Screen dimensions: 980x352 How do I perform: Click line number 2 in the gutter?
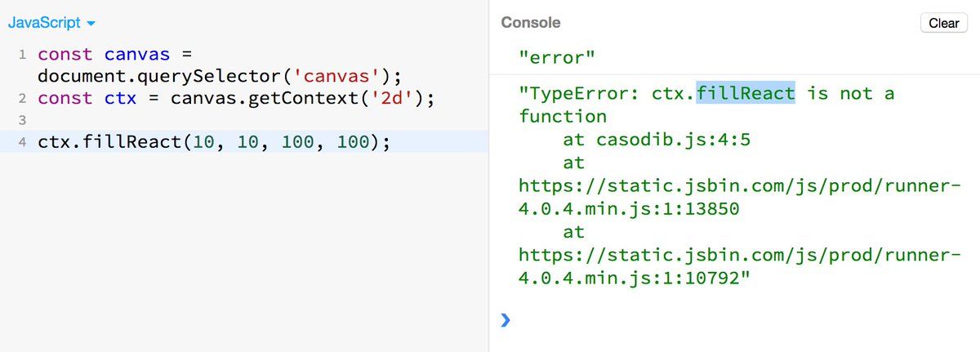click(22, 99)
